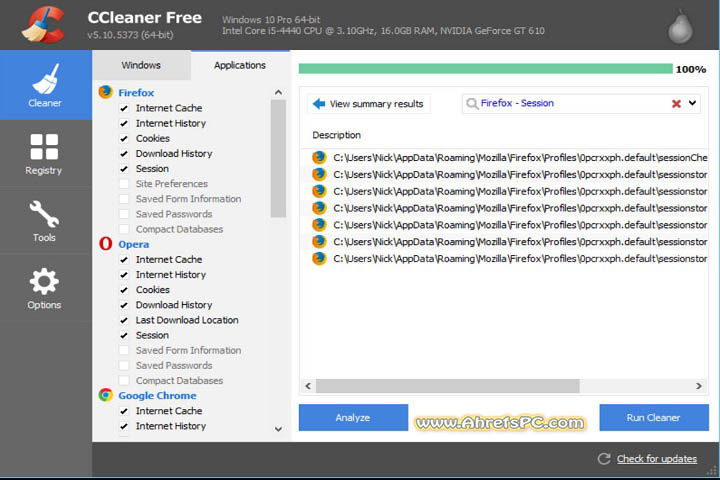Select the Opera group heading
This screenshot has width=720, height=480.
pyautogui.click(x=134, y=244)
